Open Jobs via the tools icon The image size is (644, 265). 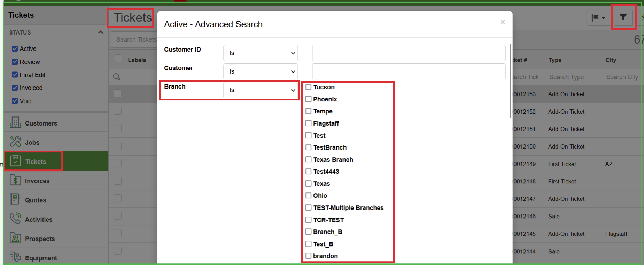coord(15,142)
